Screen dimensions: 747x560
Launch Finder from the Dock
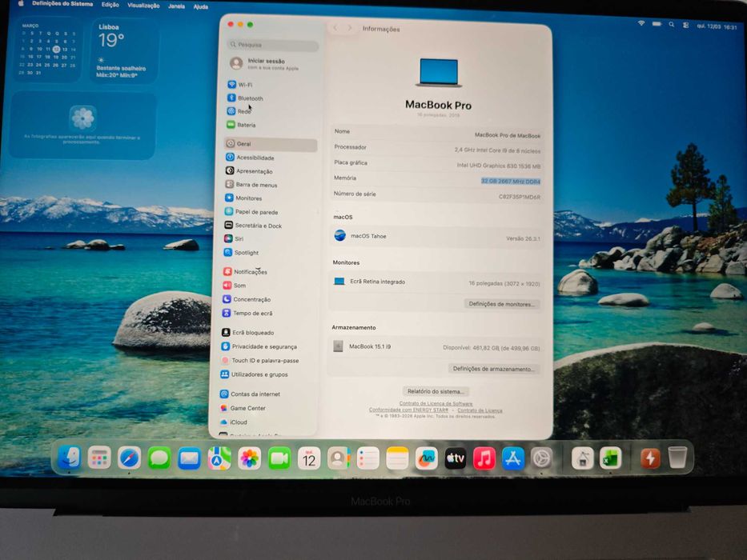pyautogui.click(x=70, y=458)
